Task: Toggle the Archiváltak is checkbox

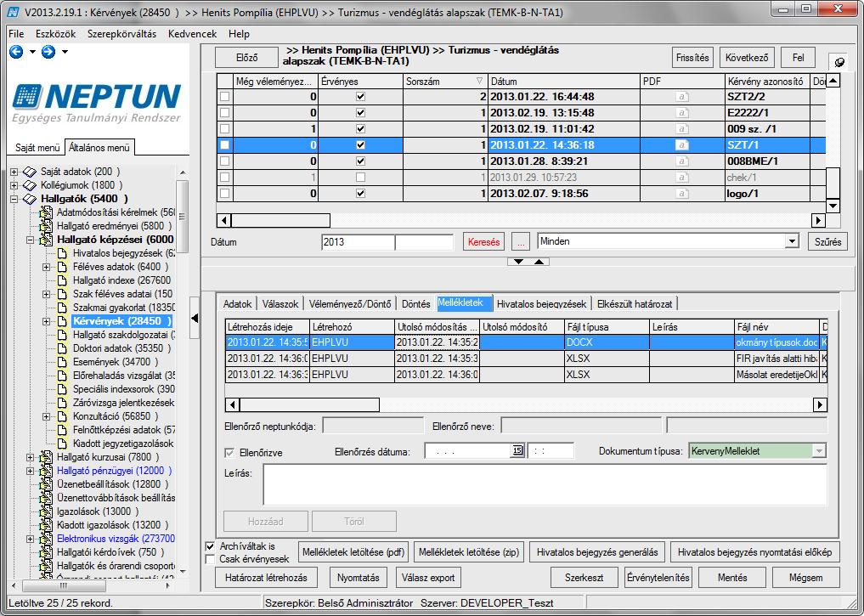Action: [210, 546]
